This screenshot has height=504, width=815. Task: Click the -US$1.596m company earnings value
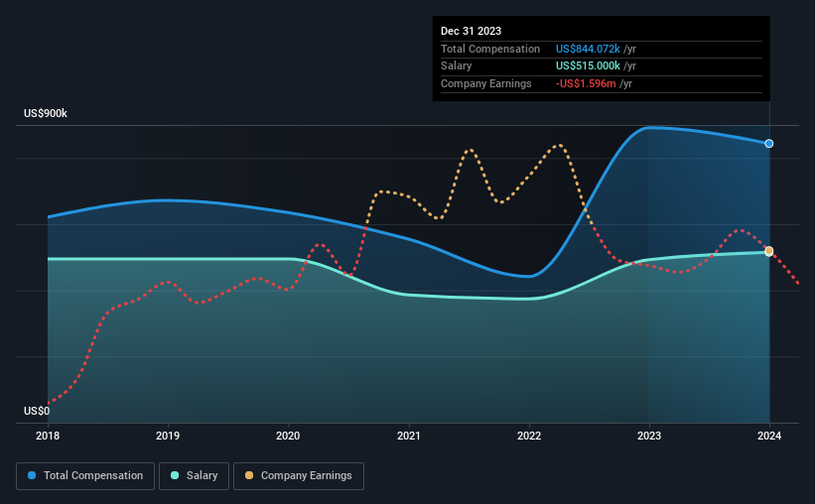[586, 83]
